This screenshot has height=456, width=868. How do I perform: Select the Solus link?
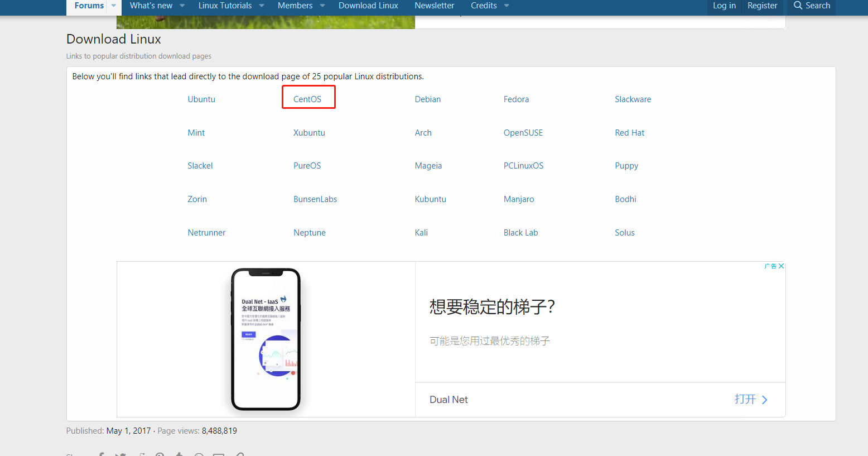[625, 233]
